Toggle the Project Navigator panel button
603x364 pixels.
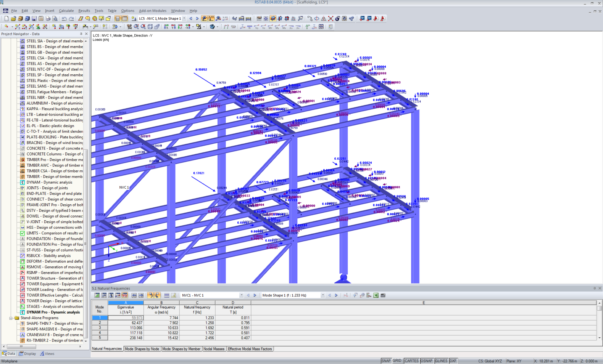118,18
